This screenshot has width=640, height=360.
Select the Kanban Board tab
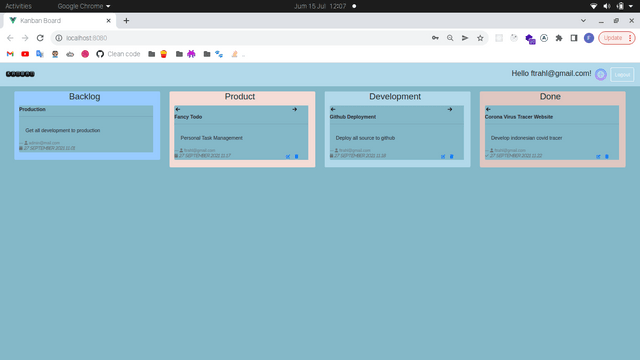click(x=60, y=20)
